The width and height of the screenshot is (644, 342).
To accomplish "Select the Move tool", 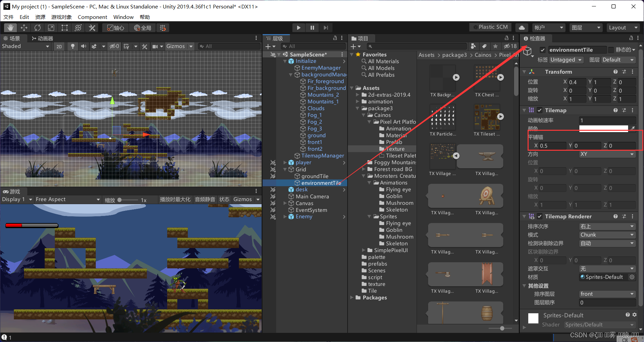I will [x=24, y=28].
